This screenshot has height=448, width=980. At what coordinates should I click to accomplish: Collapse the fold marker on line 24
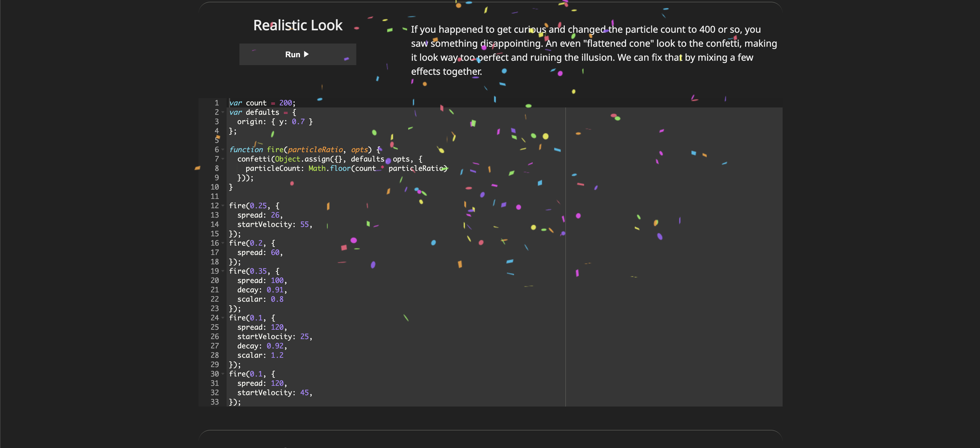(x=223, y=318)
